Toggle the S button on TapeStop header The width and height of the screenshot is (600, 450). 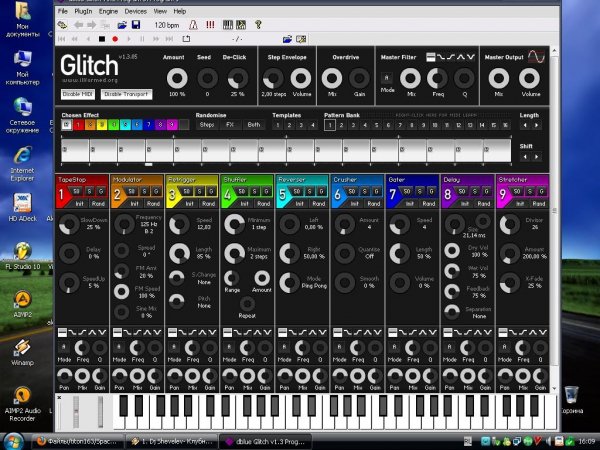pyautogui.click(x=89, y=191)
